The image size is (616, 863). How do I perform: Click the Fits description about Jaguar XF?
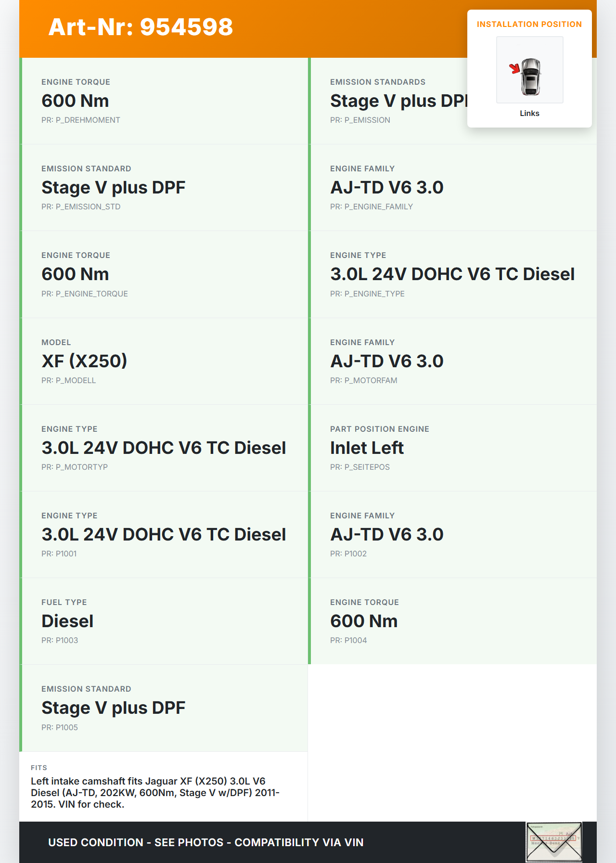point(155,792)
